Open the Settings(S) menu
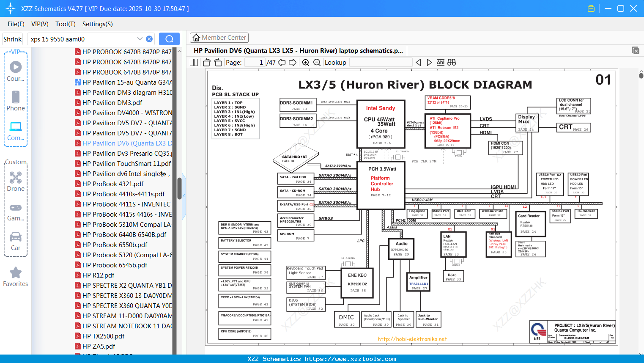644x363 pixels. click(x=98, y=24)
